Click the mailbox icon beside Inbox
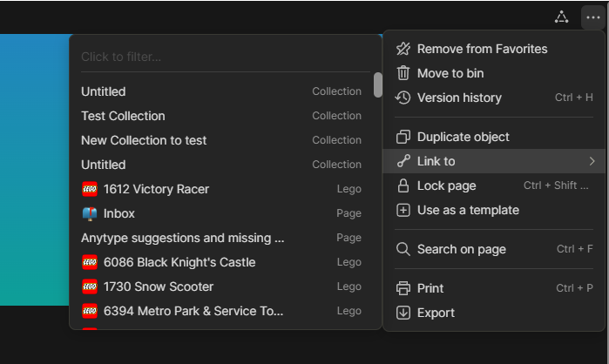 pyautogui.click(x=90, y=213)
